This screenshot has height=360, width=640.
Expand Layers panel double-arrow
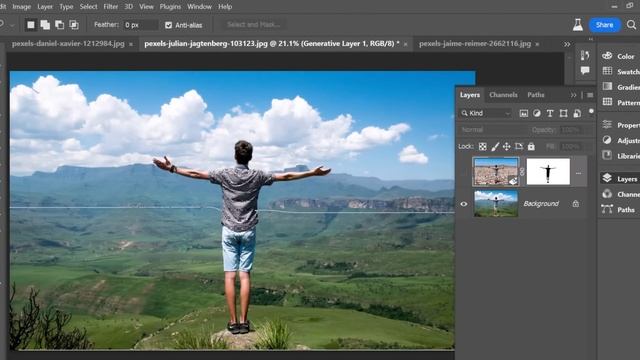pyautogui.click(x=573, y=95)
